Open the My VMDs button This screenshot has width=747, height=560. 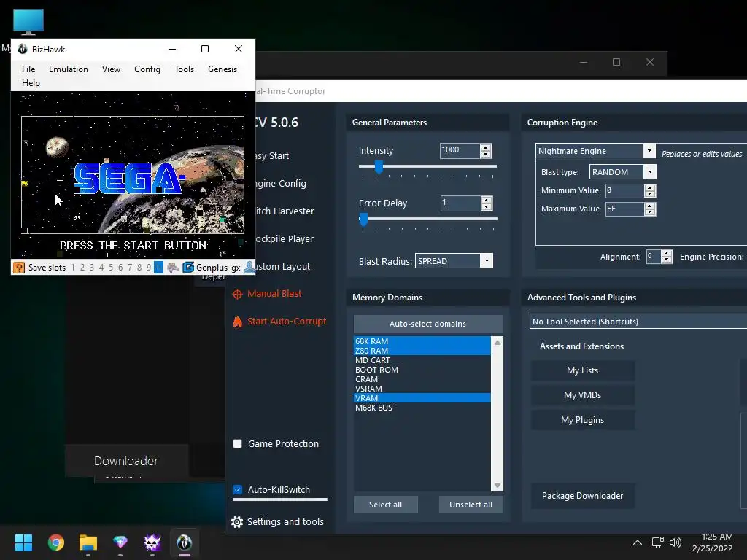(582, 395)
